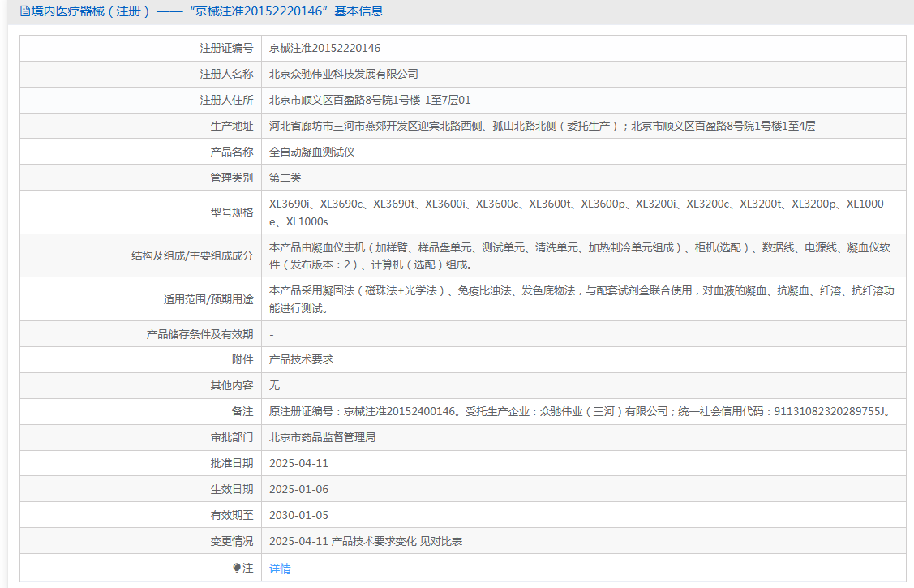Click registrant name 北京众驰伟业科技发展有限公司

[x=343, y=74]
